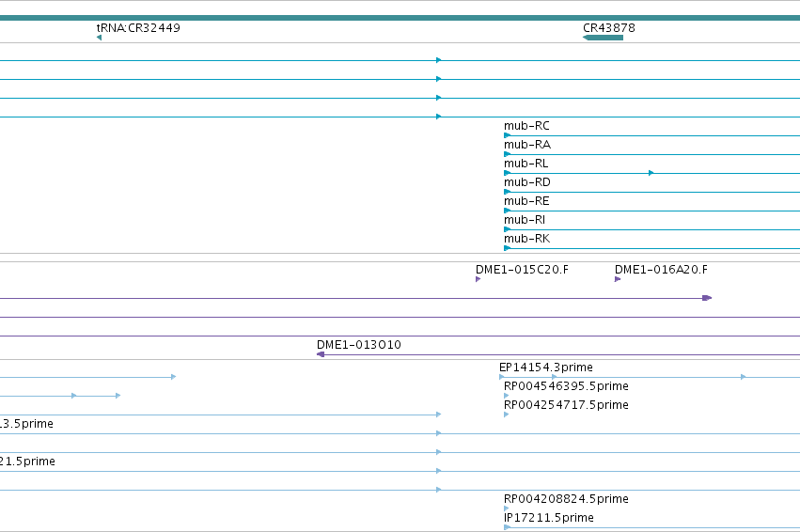This screenshot has height=532, width=800.
Task: Click the RP004546395.5prime label
Action: [x=566, y=386]
